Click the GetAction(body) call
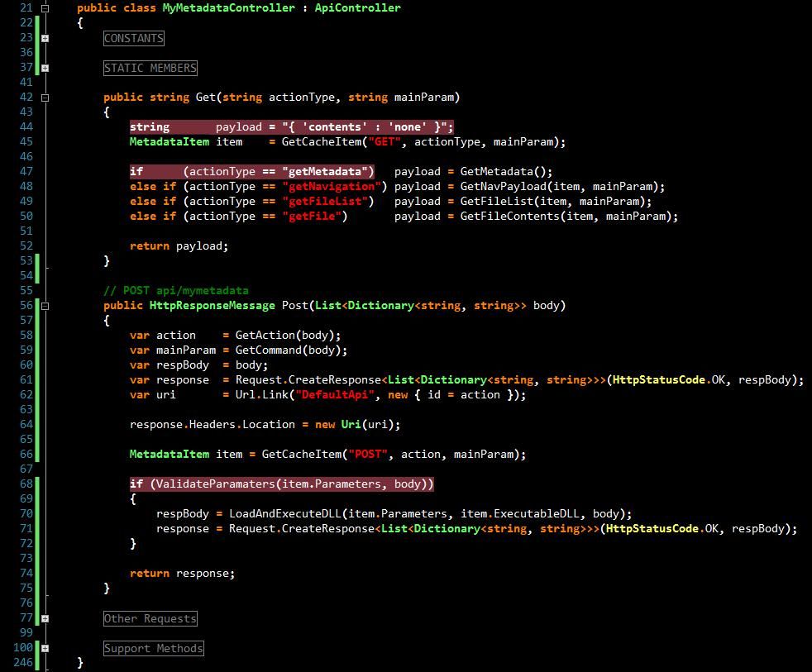The image size is (812, 672). (x=284, y=335)
